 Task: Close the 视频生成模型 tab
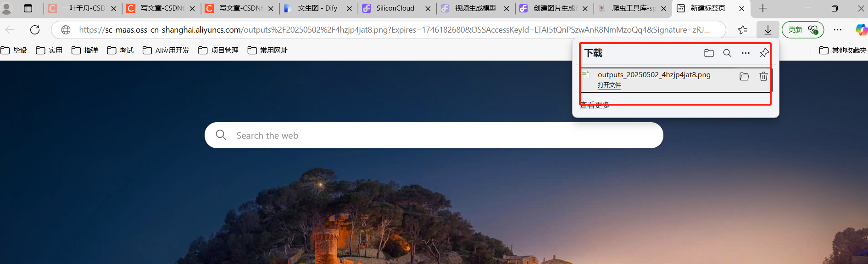click(x=506, y=8)
